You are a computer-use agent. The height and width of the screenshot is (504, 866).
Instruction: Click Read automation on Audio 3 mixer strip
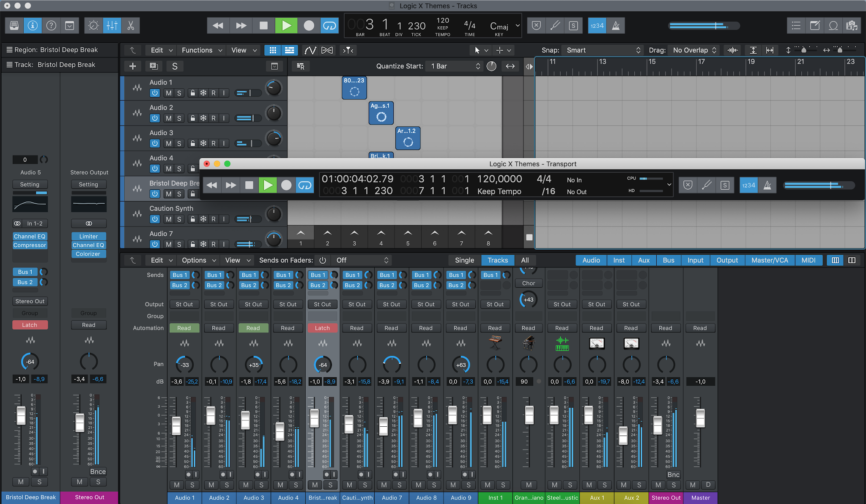[x=253, y=328]
